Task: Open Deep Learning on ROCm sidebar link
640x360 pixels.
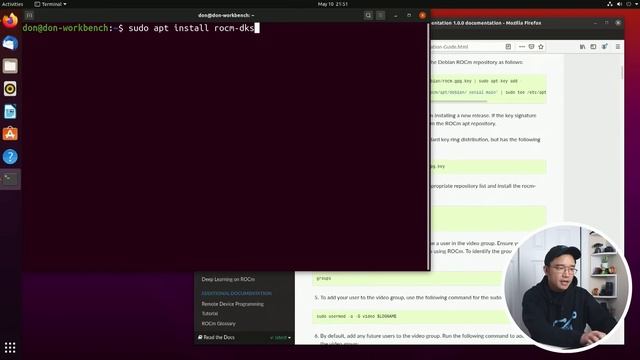Action: 228,280
